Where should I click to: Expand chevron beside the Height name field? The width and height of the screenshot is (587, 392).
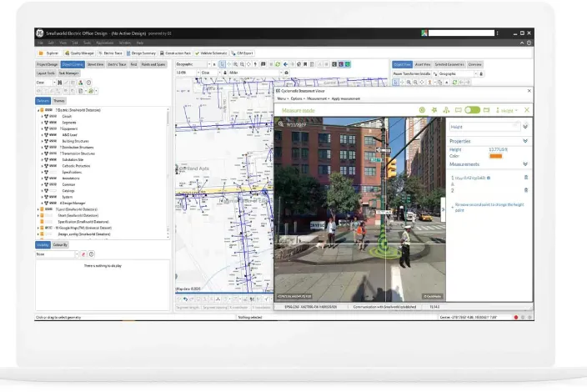(x=525, y=127)
